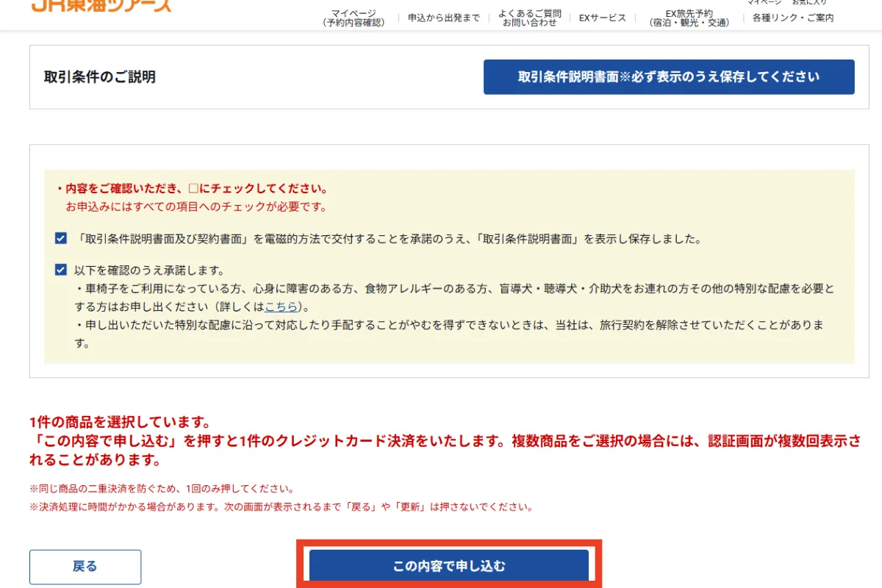Click the 1件の商品を選択しています notice
882x588 pixels.
tap(120, 423)
